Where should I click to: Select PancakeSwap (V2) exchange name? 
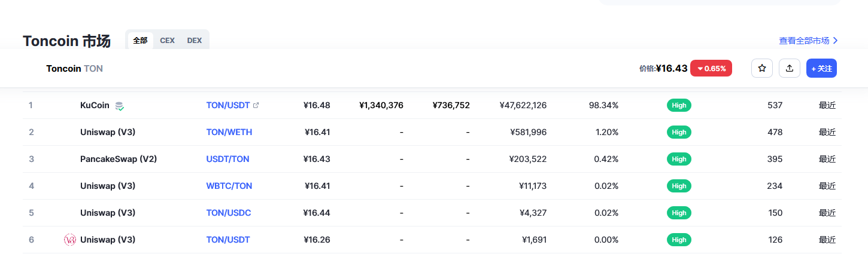point(119,159)
